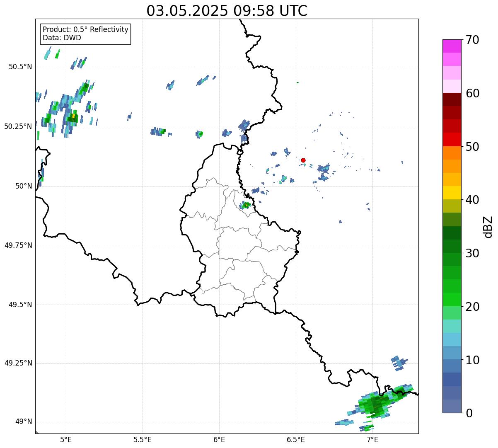Click the 49°N latitude label
The width and height of the screenshot is (498, 448).
click(x=24, y=422)
